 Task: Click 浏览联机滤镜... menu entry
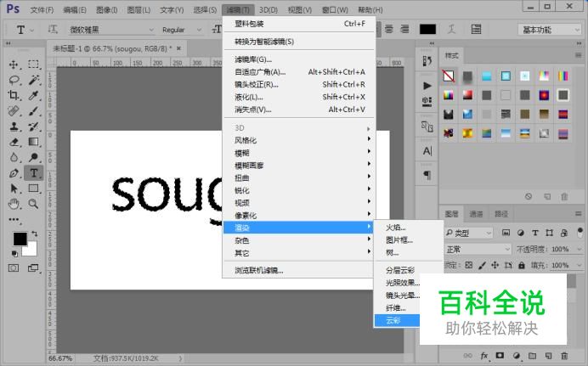point(298,271)
